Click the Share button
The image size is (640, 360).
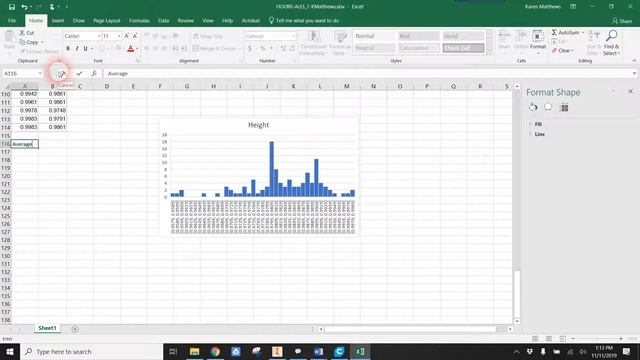[622, 20]
